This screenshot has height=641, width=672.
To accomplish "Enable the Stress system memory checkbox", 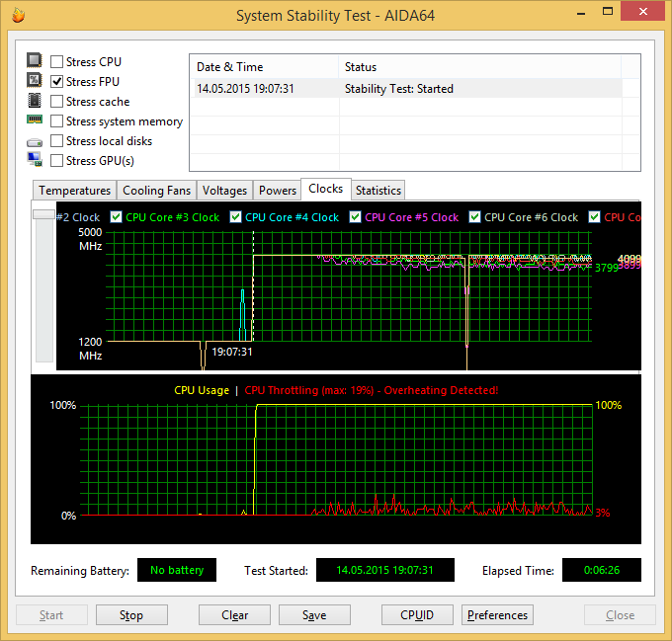I will 56,120.
